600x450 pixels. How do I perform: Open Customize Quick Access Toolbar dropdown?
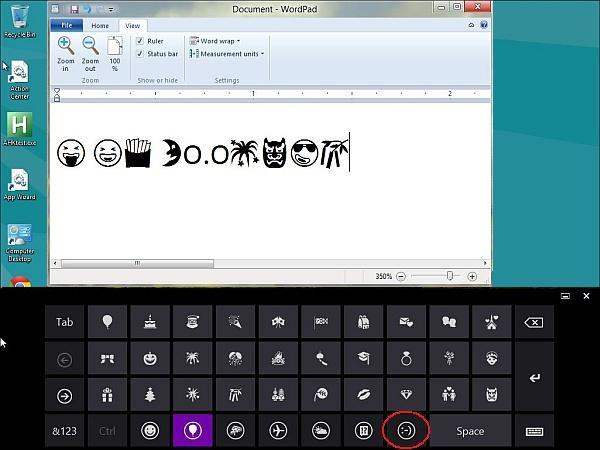[111, 10]
